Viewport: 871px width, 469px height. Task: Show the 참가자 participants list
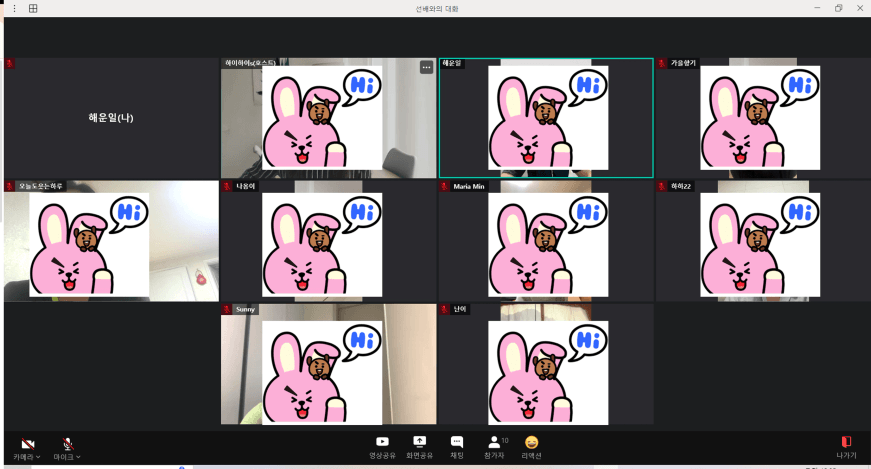click(494, 447)
